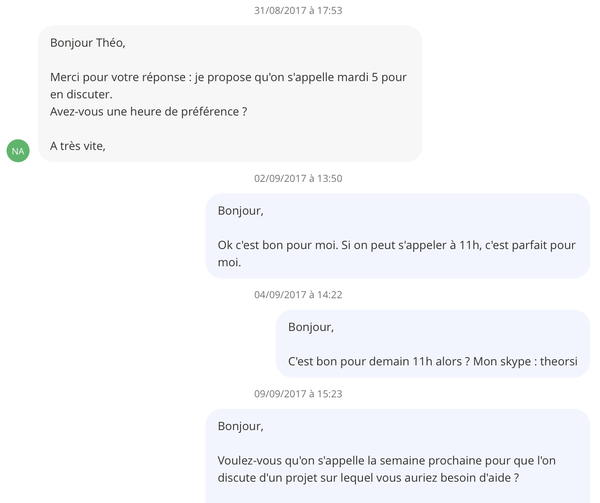Click the green NA avatar
Screen dimensions: 600x503
(x=18, y=150)
